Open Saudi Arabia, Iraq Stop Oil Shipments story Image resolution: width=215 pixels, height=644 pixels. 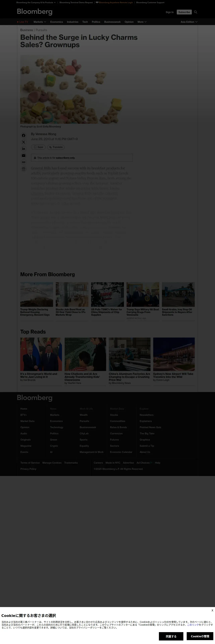coord(177,312)
